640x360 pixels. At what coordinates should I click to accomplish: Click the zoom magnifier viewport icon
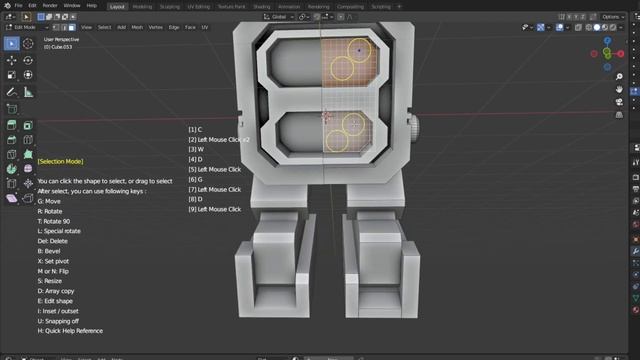(x=619, y=76)
